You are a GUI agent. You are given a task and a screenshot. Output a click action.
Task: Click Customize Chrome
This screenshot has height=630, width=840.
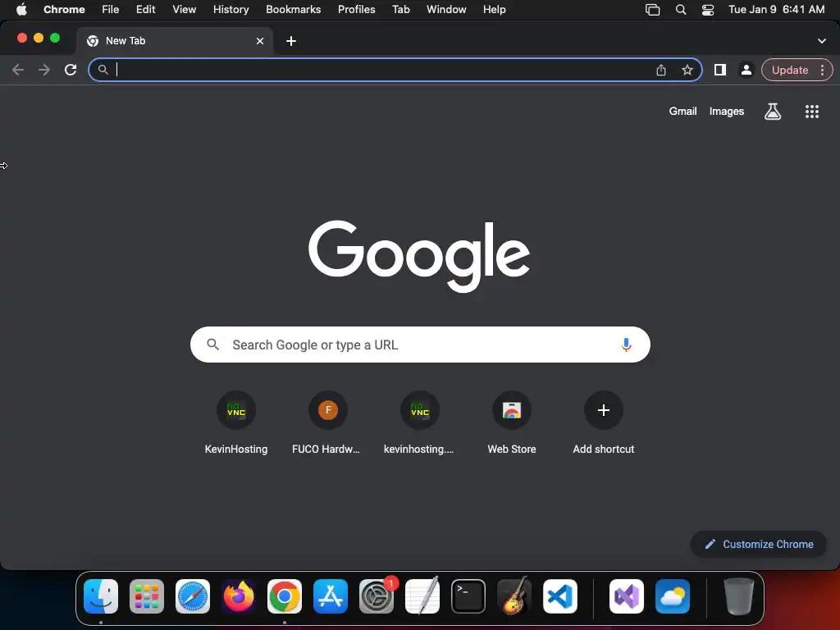(759, 544)
